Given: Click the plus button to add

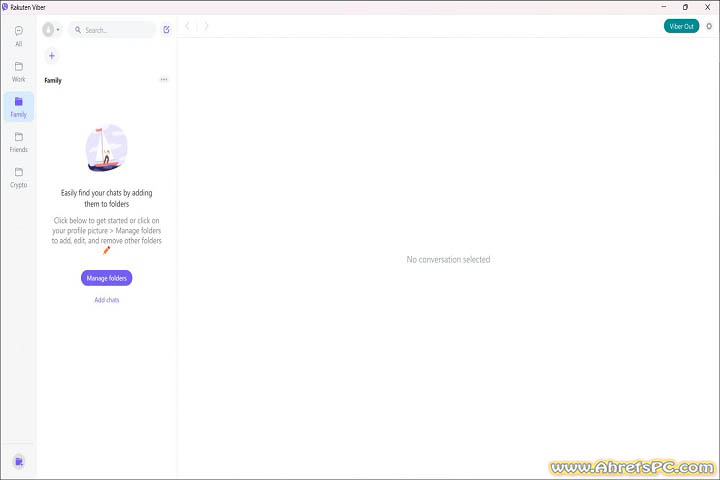Looking at the screenshot, I should click(52, 56).
